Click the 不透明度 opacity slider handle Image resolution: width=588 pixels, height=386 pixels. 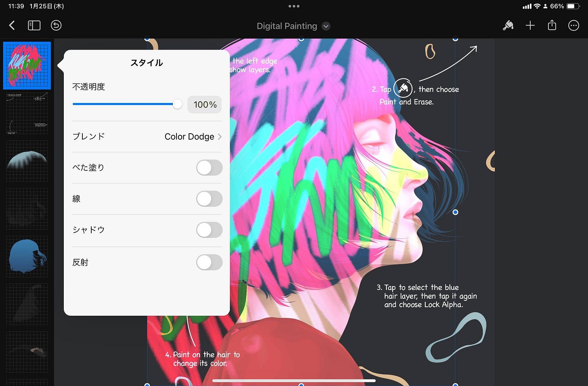(x=177, y=104)
